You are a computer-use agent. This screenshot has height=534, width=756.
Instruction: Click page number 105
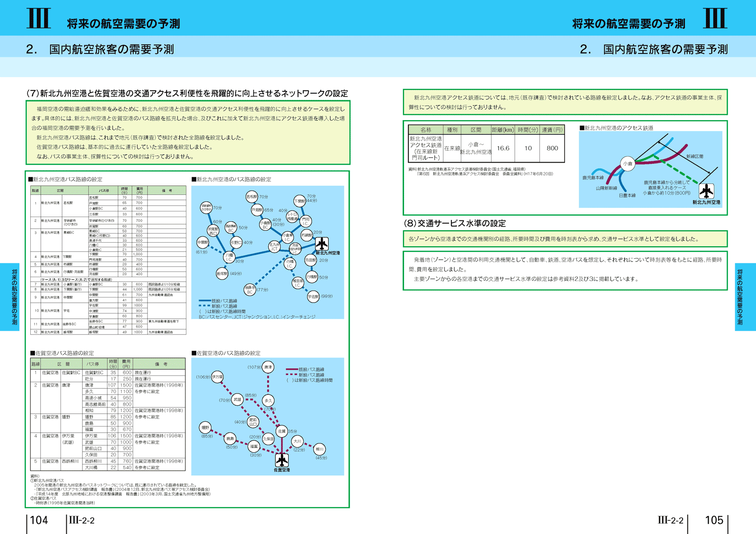tap(714, 520)
